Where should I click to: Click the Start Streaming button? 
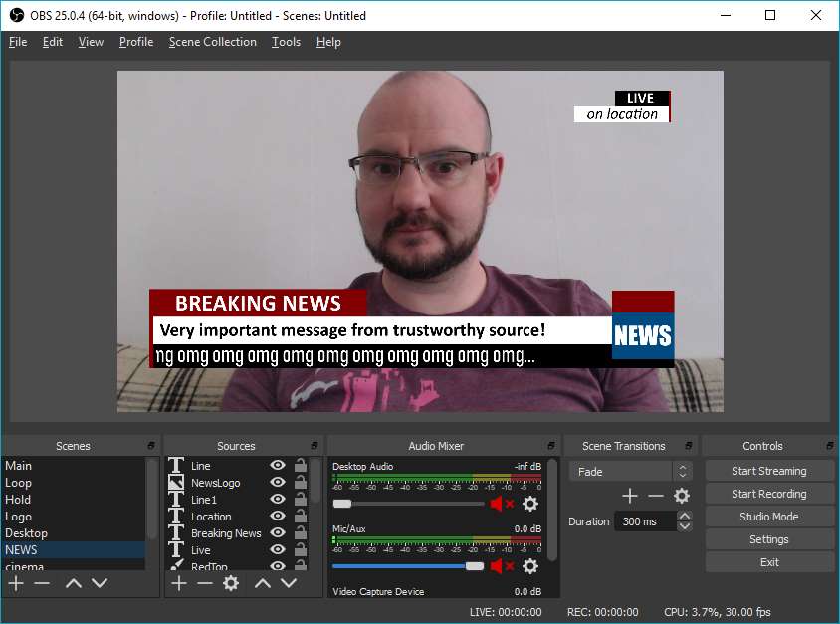769,471
